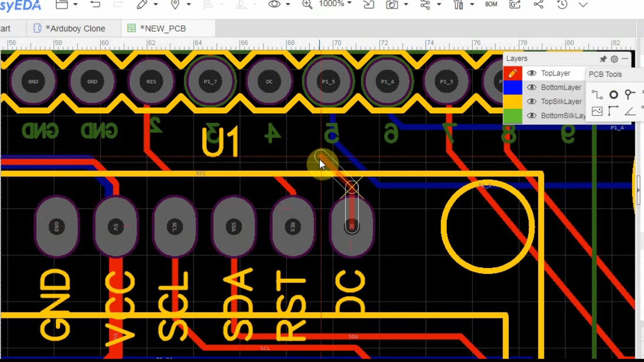Select the Protractor angle tool in PCB Tools
Image resolution: width=644 pixels, height=362 pixels.
point(630,111)
